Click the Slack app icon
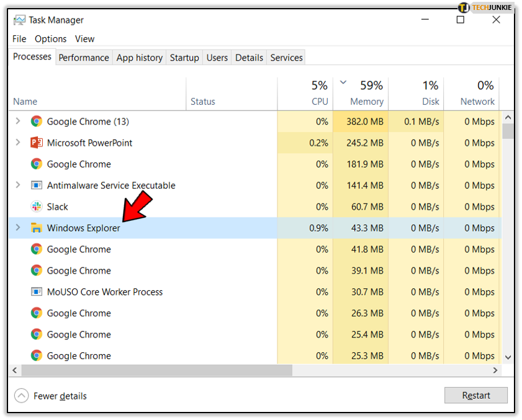Screen dimensions: 522x420 point(37,207)
